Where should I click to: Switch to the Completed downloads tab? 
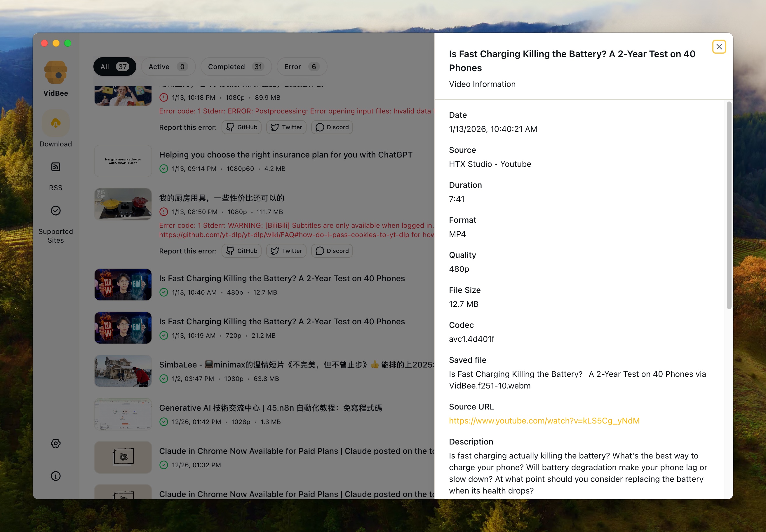pyautogui.click(x=236, y=67)
